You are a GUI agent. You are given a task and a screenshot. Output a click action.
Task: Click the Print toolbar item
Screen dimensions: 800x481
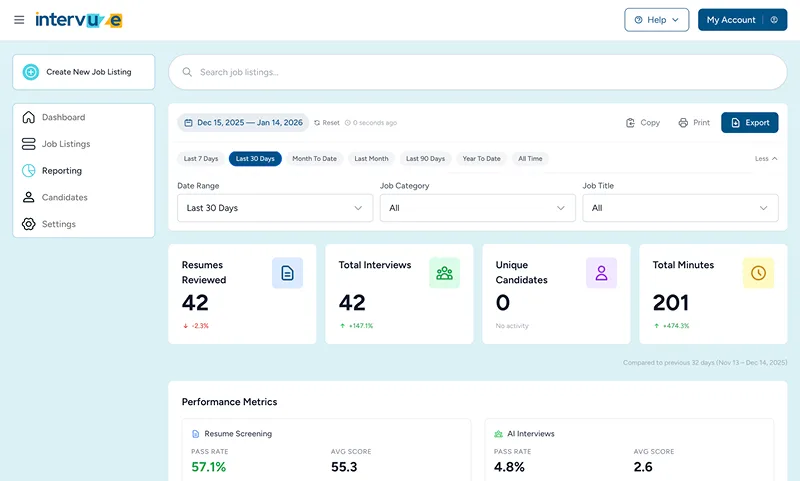point(693,123)
